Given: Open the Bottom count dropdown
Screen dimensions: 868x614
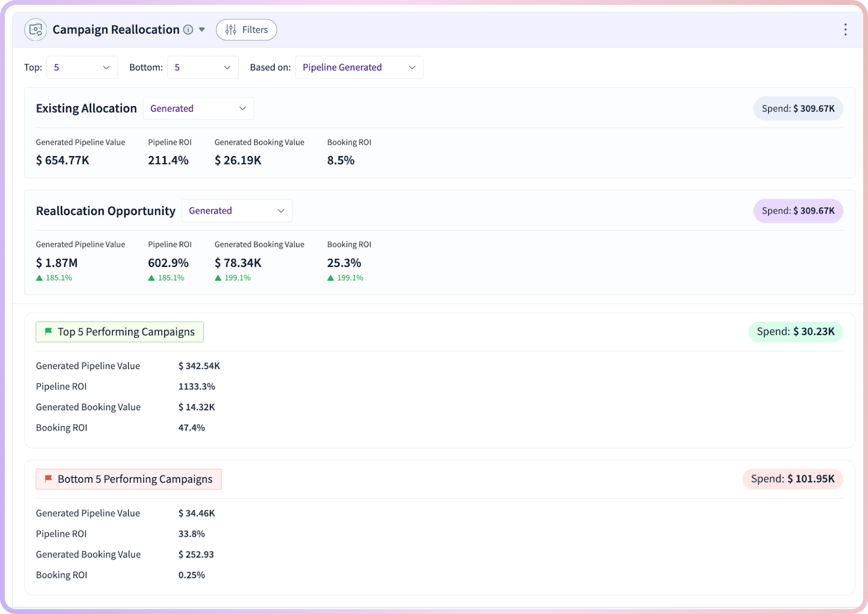Looking at the screenshot, I should tap(203, 67).
